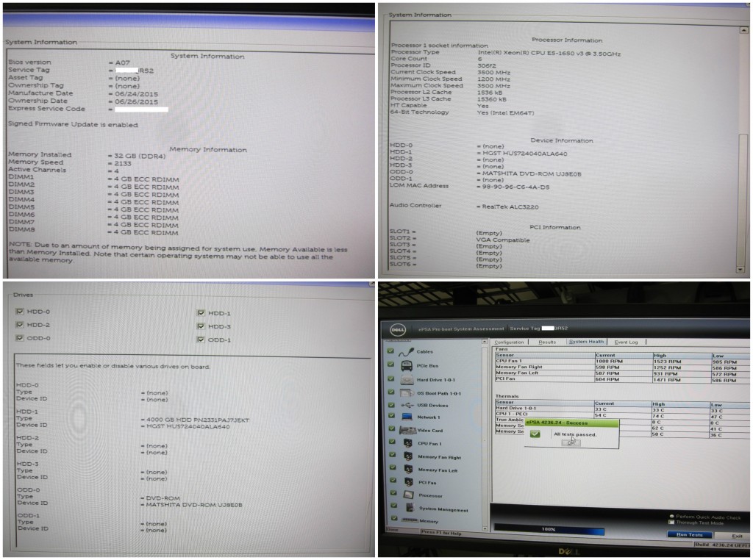The width and height of the screenshot is (753, 560).
Task: Click the CPU 1 - PECI current 54 C cell
Action: [x=623, y=415]
